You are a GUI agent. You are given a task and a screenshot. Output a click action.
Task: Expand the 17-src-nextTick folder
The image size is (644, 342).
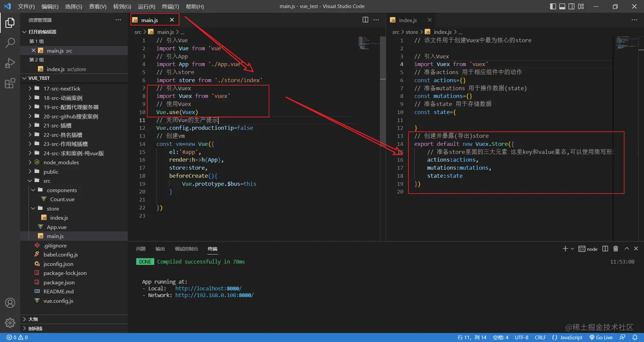[x=74, y=89]
